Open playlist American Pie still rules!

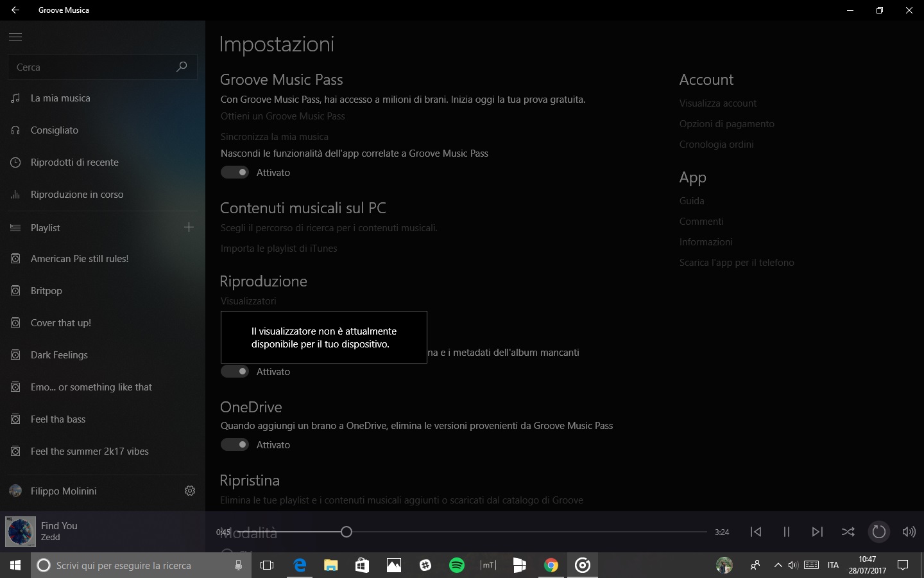pos(103,259)
